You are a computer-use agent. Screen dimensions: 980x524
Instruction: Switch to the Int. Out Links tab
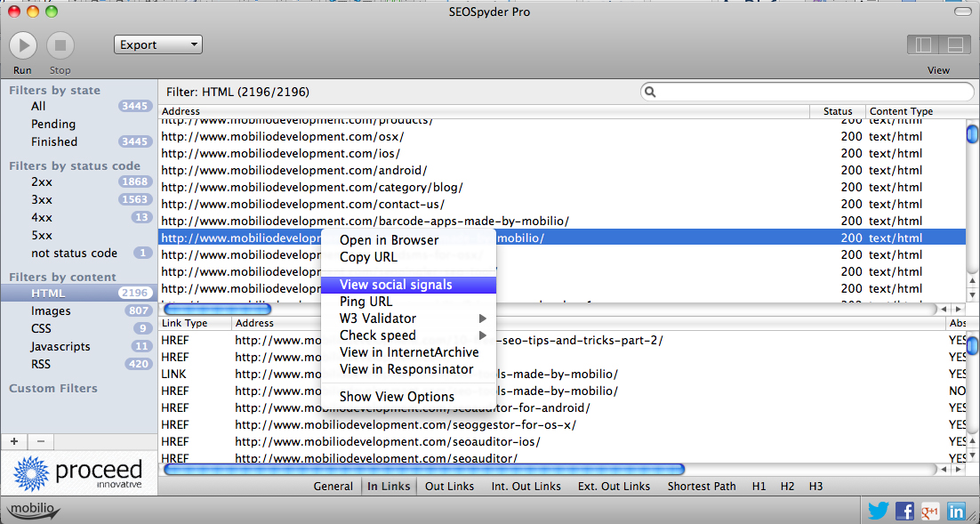[x=526, y=486]
